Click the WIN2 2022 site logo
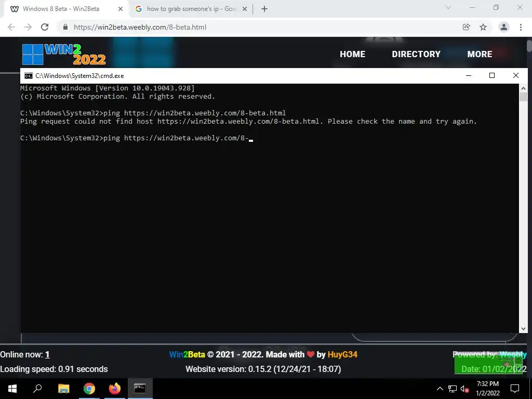This screenshot has height=399, width=532. [x=64, y=54]
